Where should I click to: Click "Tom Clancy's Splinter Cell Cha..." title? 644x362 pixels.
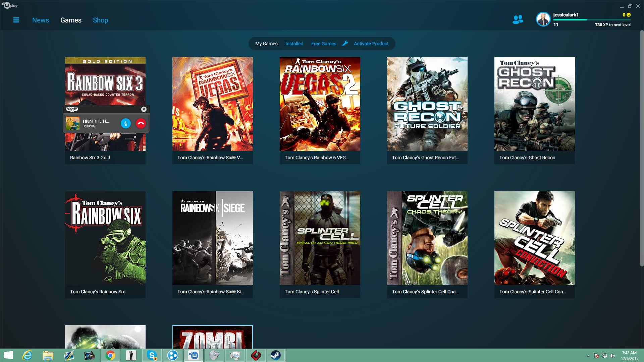(425, 292)
